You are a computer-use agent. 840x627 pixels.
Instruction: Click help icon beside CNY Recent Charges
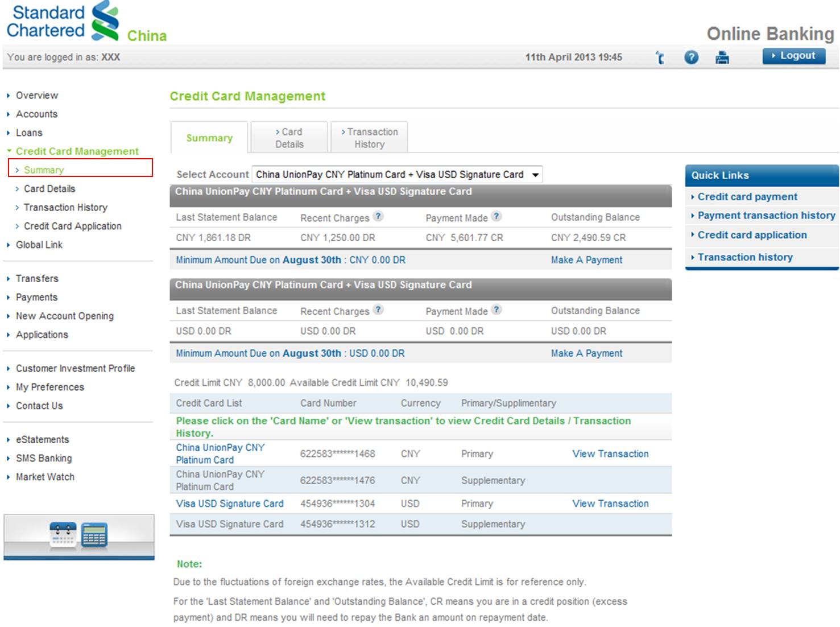coord(378,216)
